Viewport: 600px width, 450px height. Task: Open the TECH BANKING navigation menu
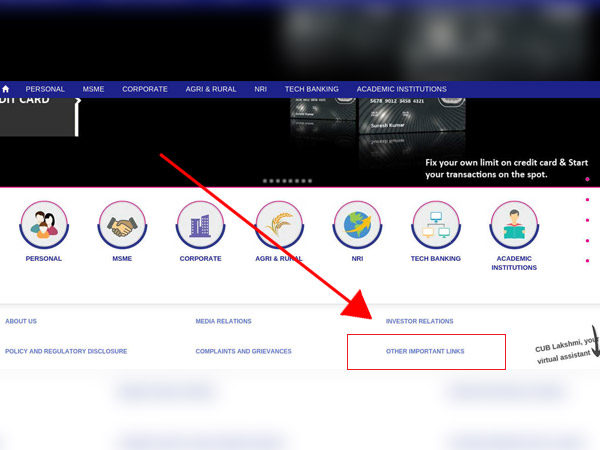[x=311, y=89]
